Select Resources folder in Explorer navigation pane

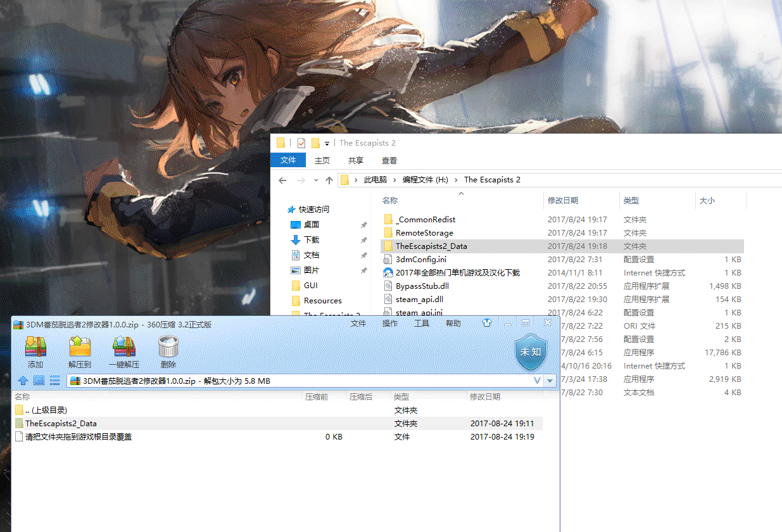(x=323, y=300)
